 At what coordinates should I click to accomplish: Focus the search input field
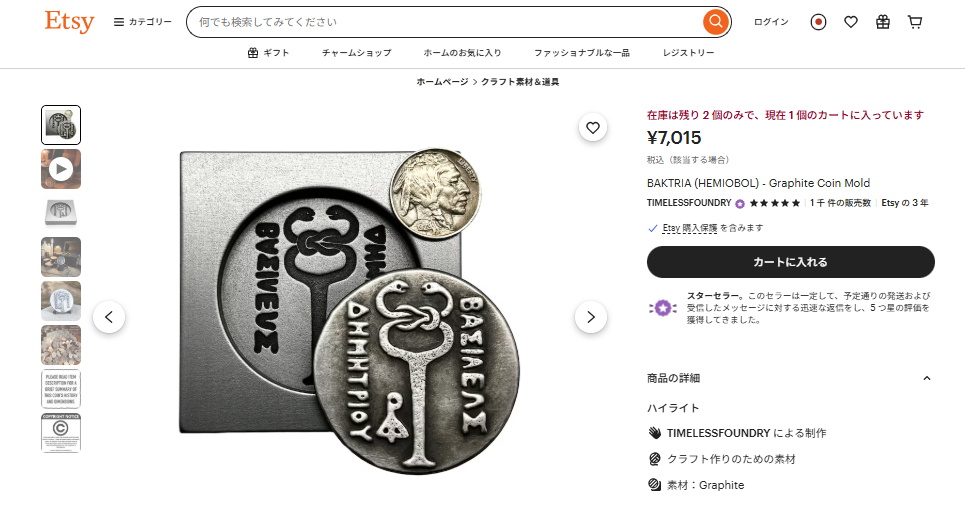coord(446,22)
